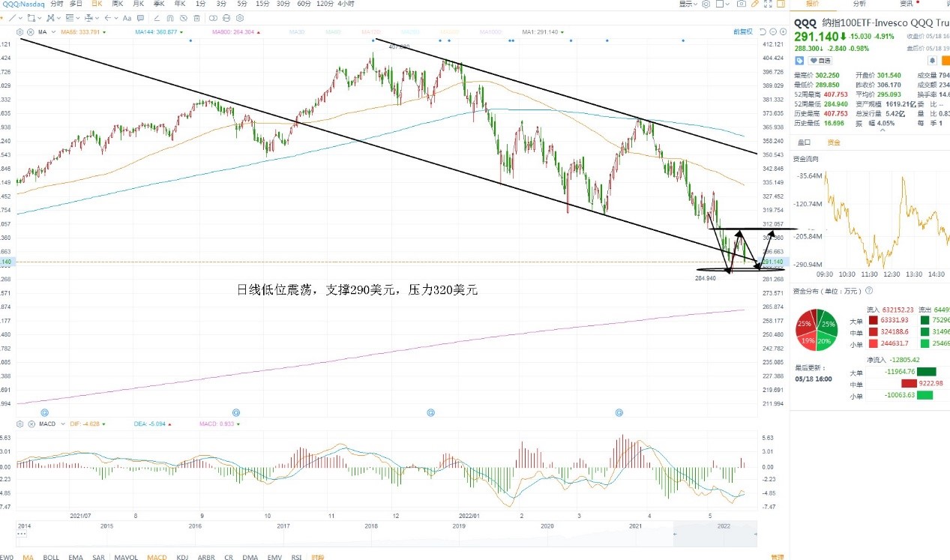Click the 2018 year in timeline navigator
The width and height of the screenshot is (950, 560).
(x=371, y=526)
